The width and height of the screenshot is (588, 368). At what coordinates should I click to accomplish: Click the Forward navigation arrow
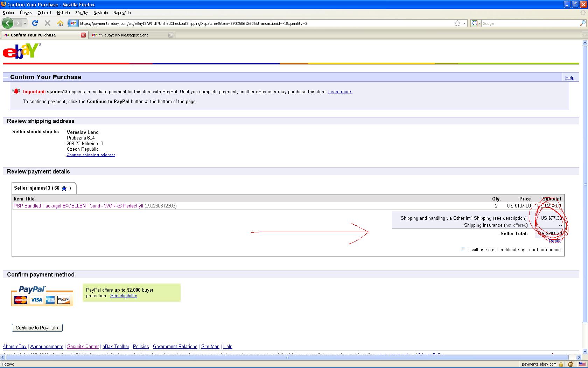18,23
